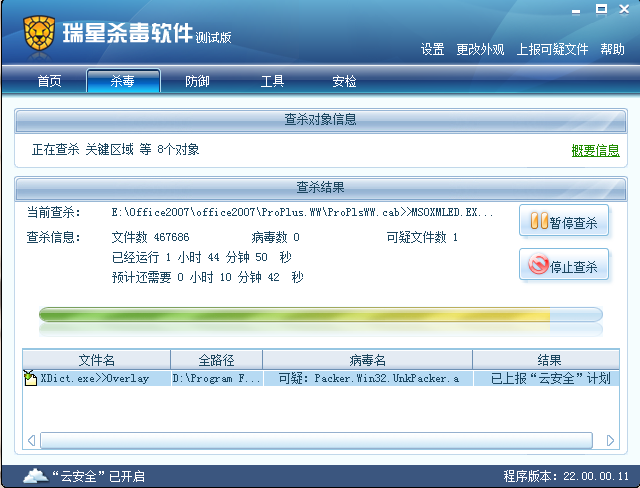Sort by the 文件名 column header

(96, 360)
